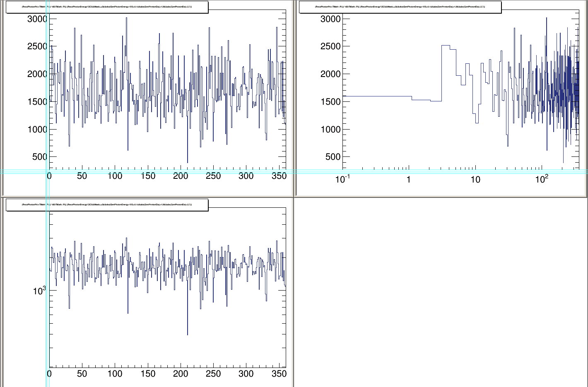
Task: Click the 1500 y-axis label in top-left plot
Action: pos(37,102)
